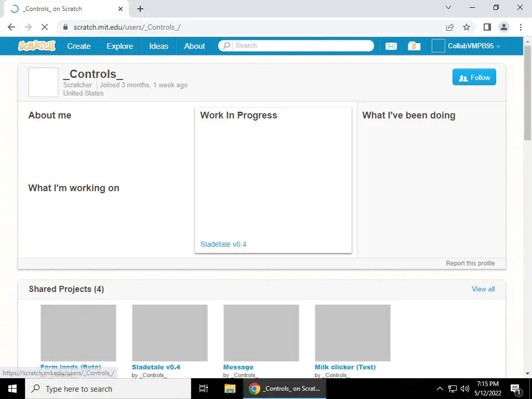Click the Windows taskbar search box

(108, 389)
